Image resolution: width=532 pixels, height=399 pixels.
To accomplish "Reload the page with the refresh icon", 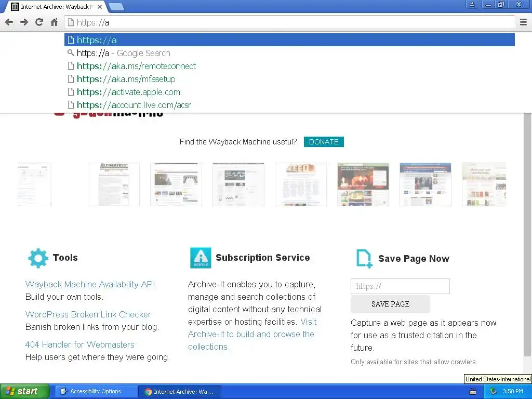I will [x=39, y=22].
